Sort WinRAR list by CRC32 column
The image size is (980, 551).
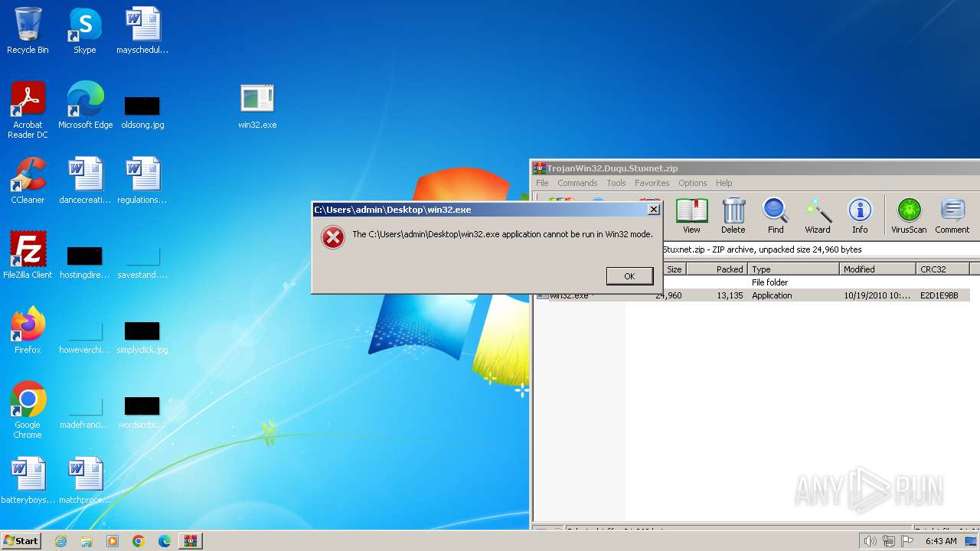[x=943, y=269]
